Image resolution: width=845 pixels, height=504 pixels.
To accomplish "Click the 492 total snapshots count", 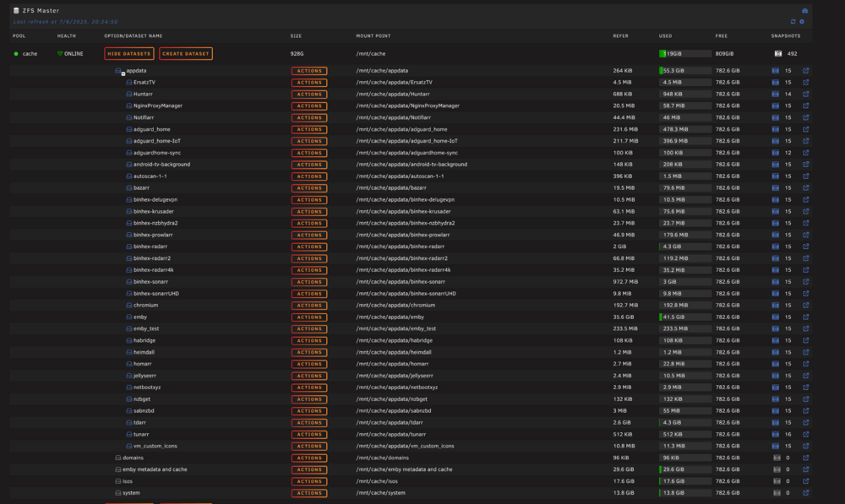I will [x=792, y=54].
